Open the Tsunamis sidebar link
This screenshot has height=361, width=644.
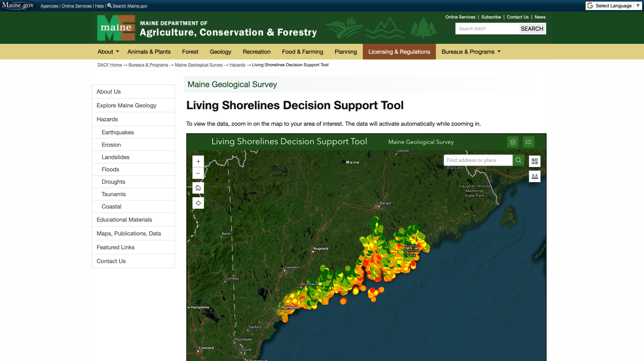tap(113, 194)
